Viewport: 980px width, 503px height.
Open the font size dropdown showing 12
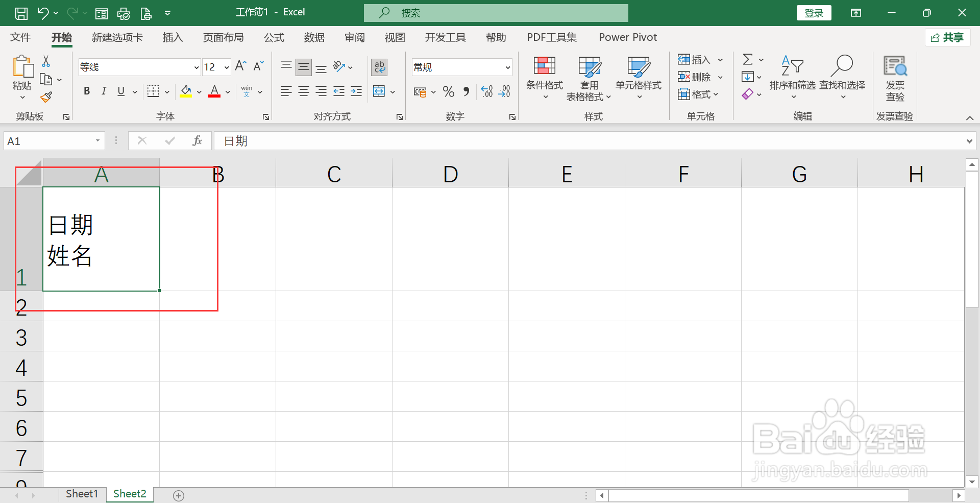(x=227, y=67)
